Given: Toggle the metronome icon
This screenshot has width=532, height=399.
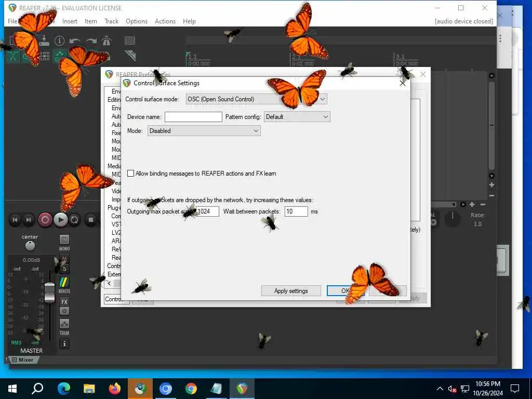Looking at the screenshot, I should (106, 41).
